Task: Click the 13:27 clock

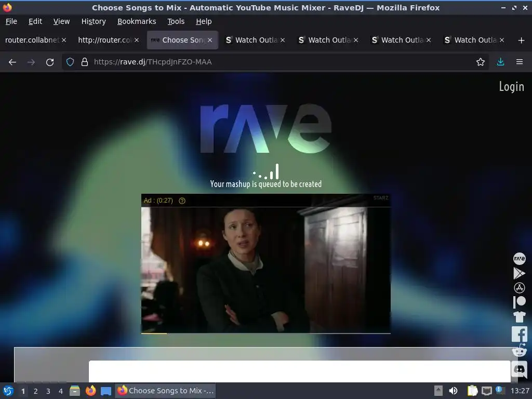Action: (520, 391)
